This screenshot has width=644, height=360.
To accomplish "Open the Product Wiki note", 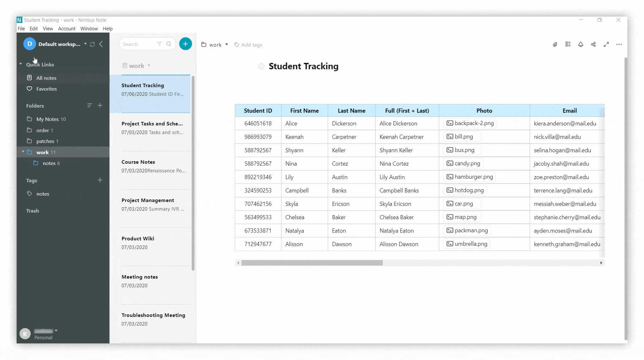I will [150, 247].
